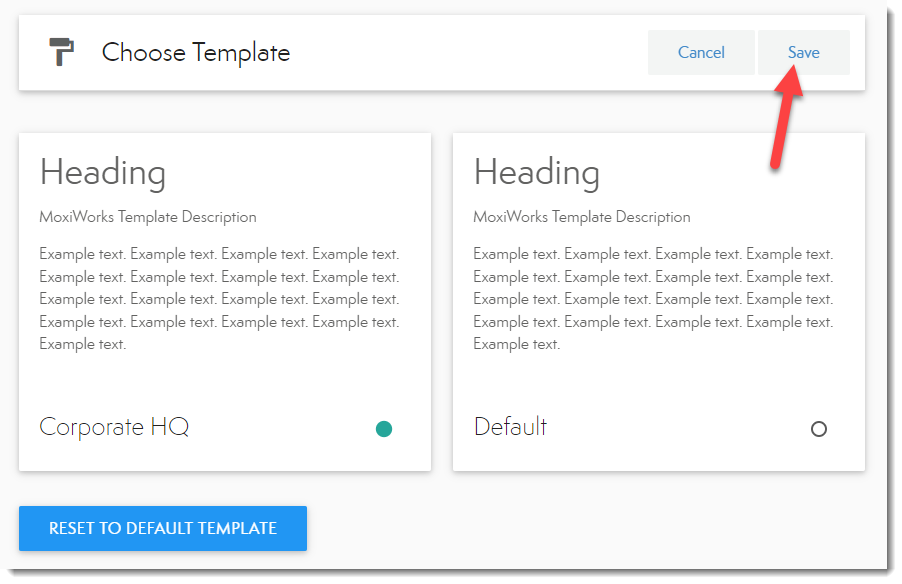Click the Default template name label
This screenshot has height=584, width=902.
pyautogui.click(x=510, y=427)
